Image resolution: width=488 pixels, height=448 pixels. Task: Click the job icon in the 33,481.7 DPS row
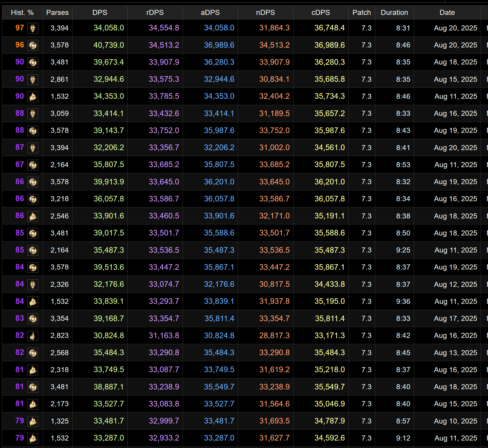pyautogui.click(x=33, y=421)
